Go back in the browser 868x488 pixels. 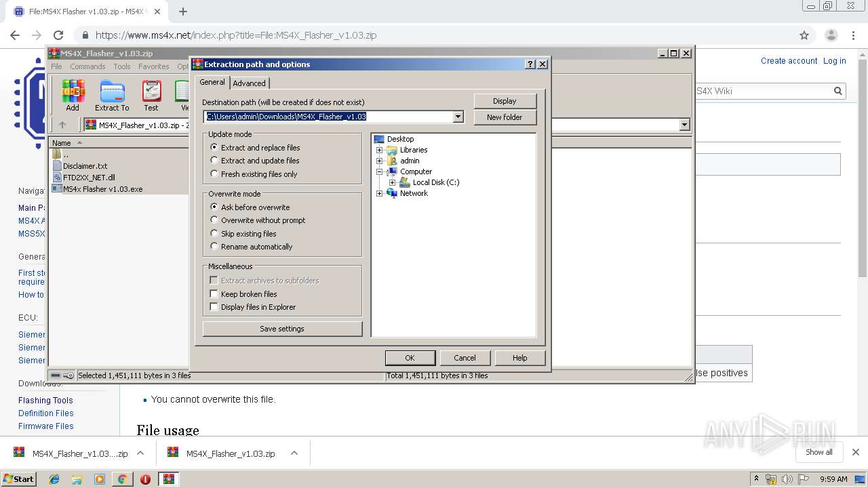click(x=15, y=35)
